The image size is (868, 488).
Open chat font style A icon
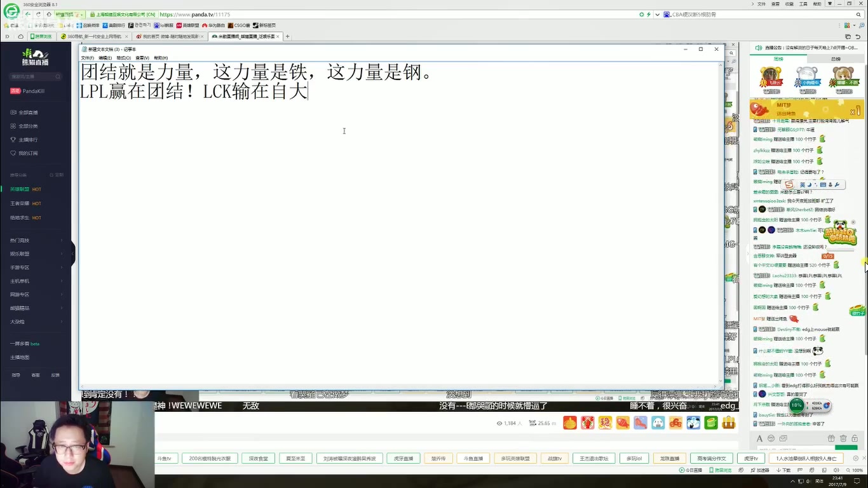759,438
